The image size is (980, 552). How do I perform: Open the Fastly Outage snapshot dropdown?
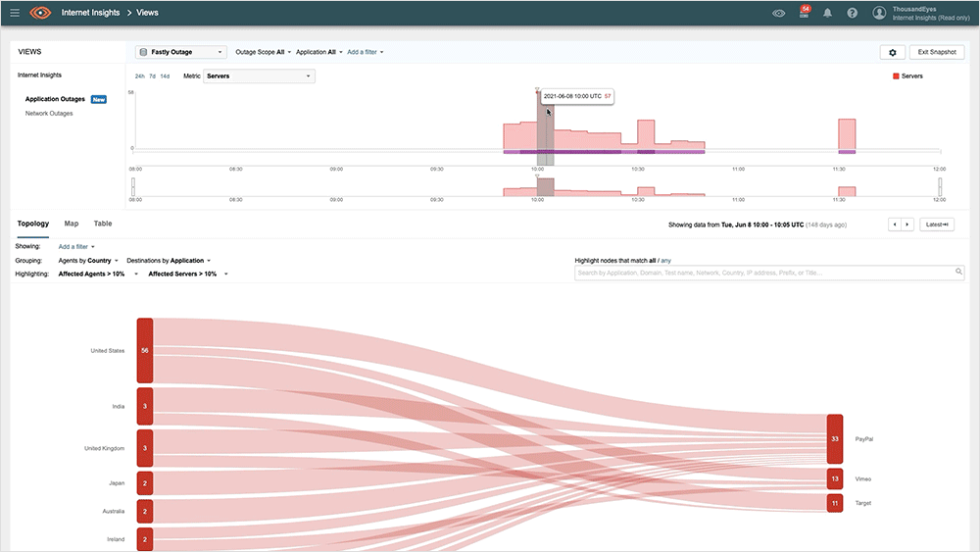pyautogui.click(x=181, y=52)
